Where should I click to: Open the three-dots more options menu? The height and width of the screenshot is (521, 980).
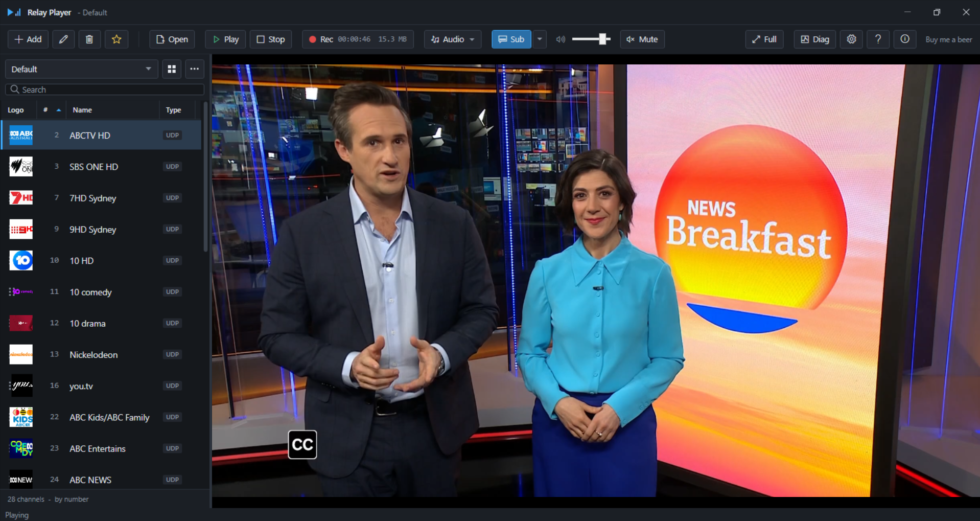tap(195, 69)
